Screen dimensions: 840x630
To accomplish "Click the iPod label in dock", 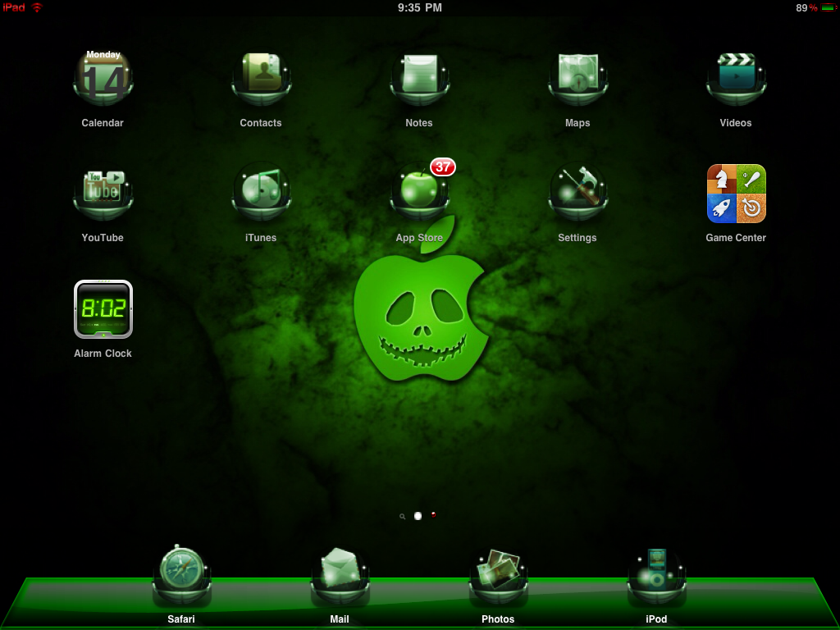I will click(x=656, y=619).
